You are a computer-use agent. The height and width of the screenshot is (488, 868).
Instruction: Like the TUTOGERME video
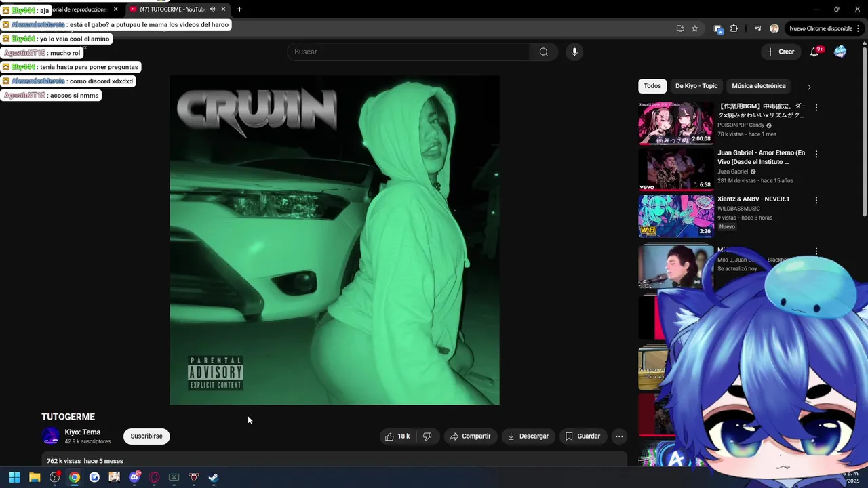pyautogui.click(x=397, y=436)
